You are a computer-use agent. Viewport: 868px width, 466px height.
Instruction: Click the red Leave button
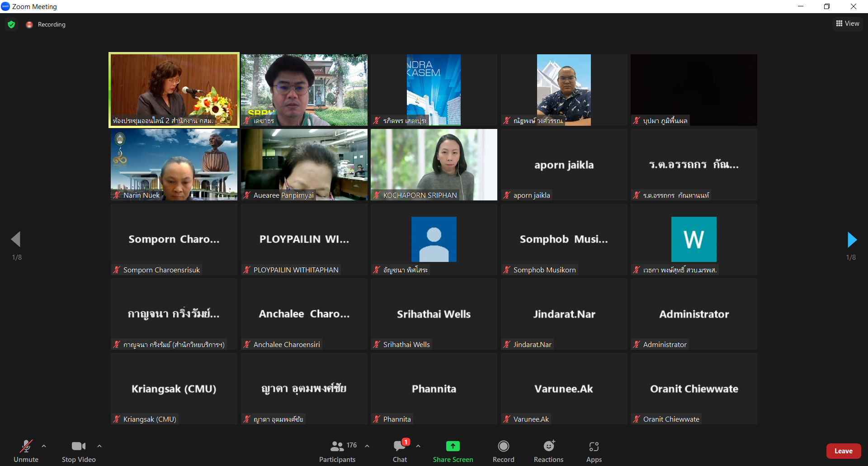click(x=843, y=451)
